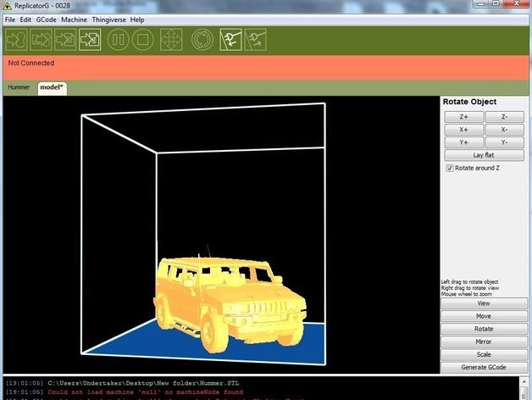Click the Y+ rotate button
This screenshot has height=400, width=532.
[x=463, y=142]
